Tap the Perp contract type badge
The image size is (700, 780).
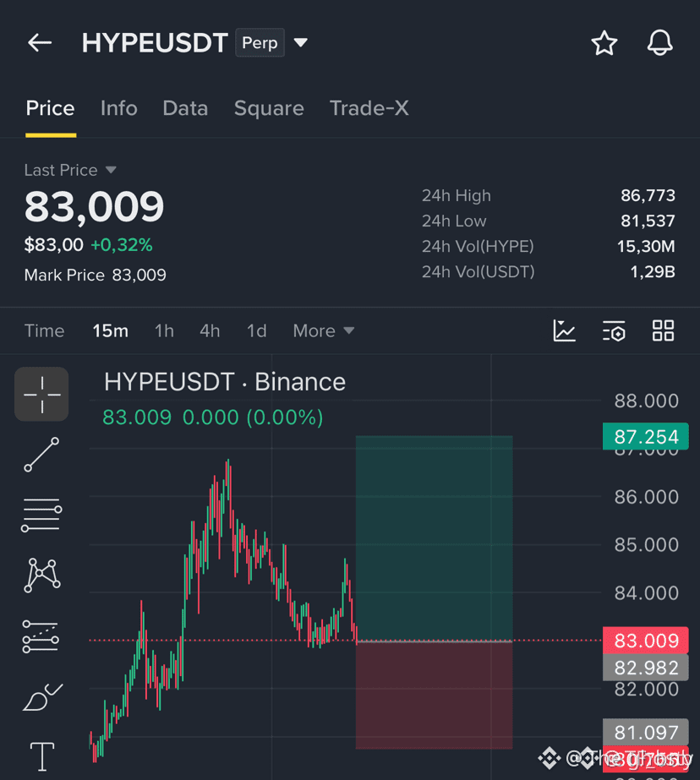click(x=260, y=43)
